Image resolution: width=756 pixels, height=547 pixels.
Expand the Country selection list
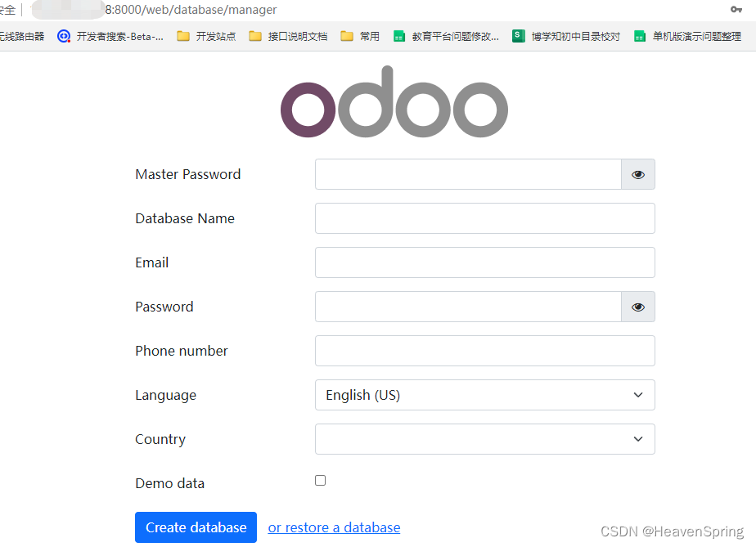point(484,439)
